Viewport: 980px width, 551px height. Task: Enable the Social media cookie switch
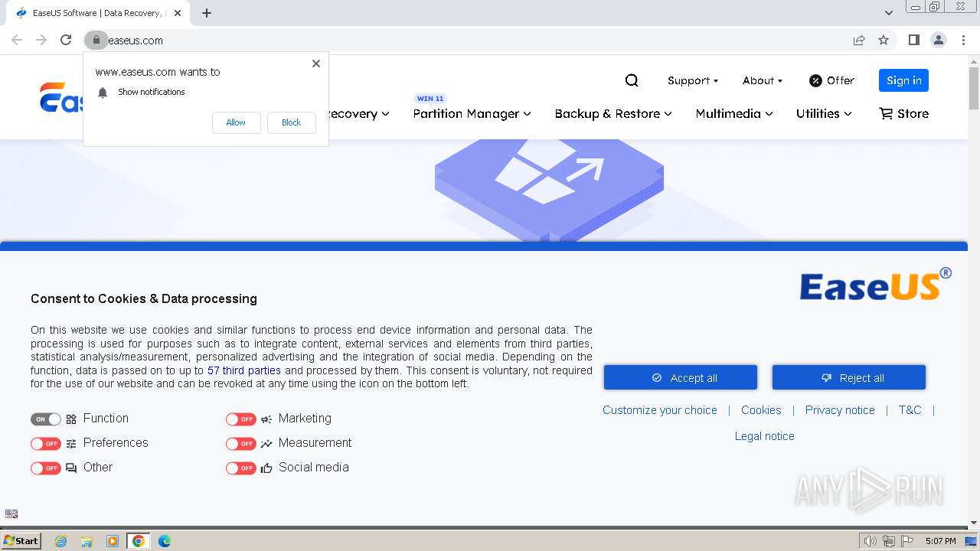[241, 468]
